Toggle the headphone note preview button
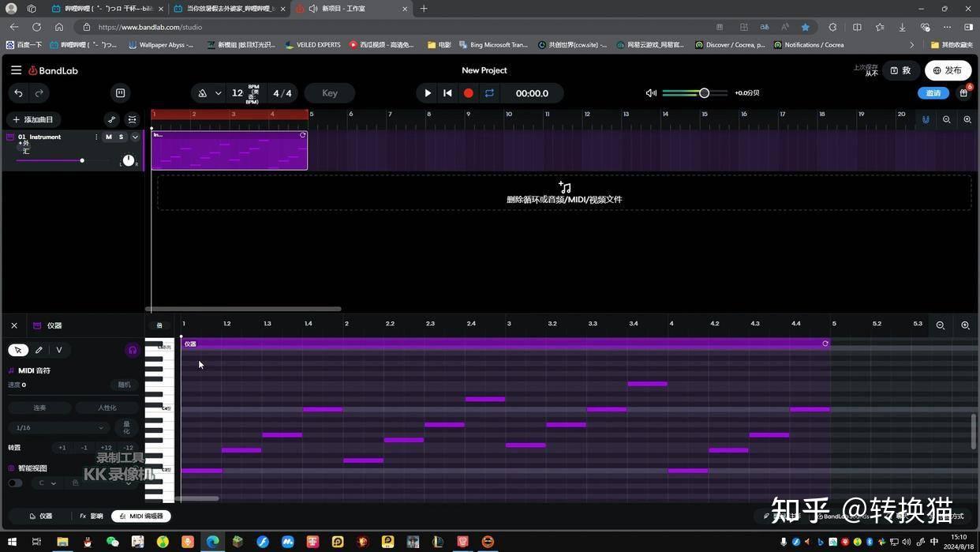The height and width of the screenshot is (552, 980). pyautogui.click(x=133, y=350)
